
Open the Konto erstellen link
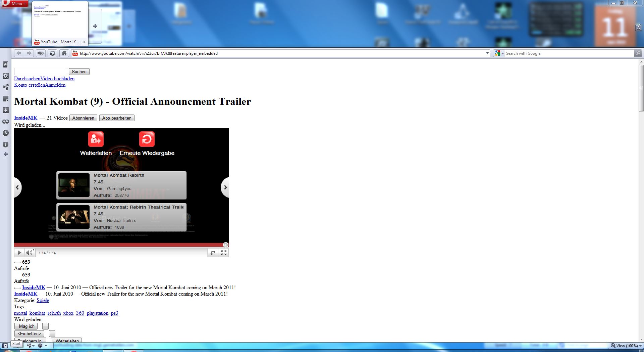coord(30,85)
